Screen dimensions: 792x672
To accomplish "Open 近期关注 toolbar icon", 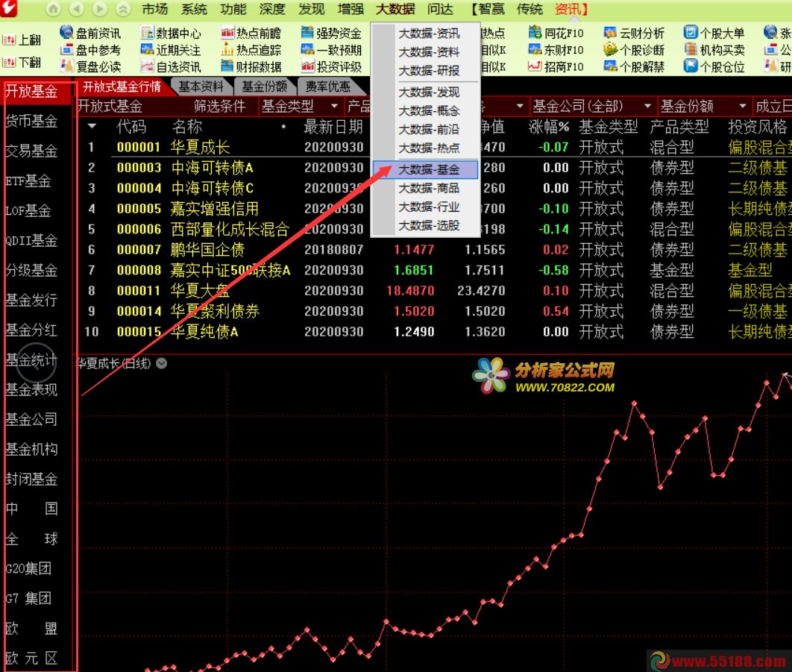I will (147, 49).
